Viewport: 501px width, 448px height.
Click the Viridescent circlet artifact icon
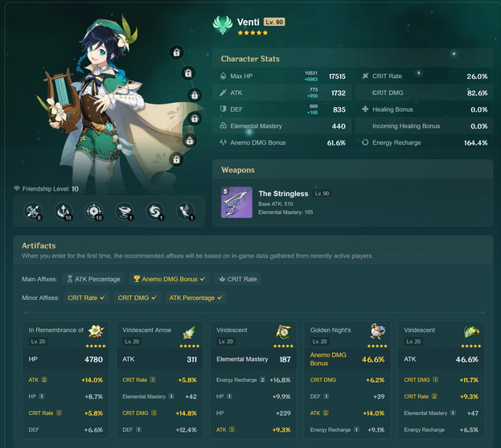[471, 331]
